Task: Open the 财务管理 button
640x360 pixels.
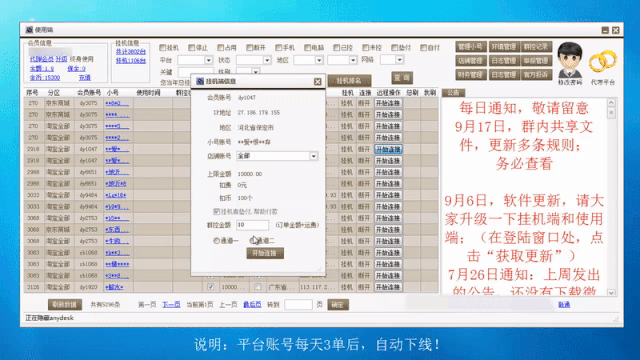Action: [x=471, y=75]
